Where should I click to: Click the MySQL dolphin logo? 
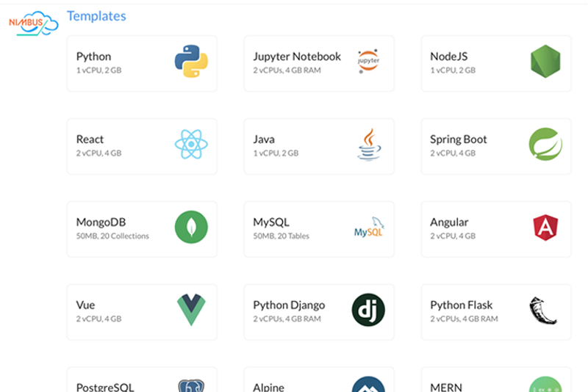tap(369, 228)
